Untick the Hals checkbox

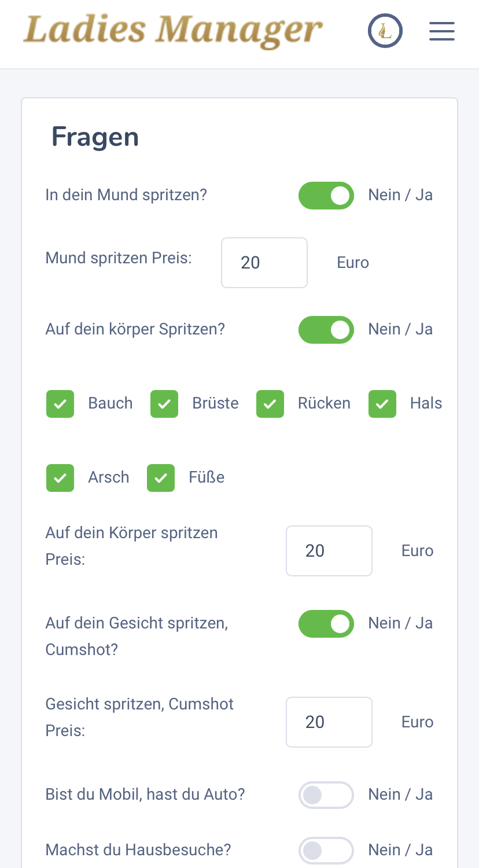[x=382, y=404]
